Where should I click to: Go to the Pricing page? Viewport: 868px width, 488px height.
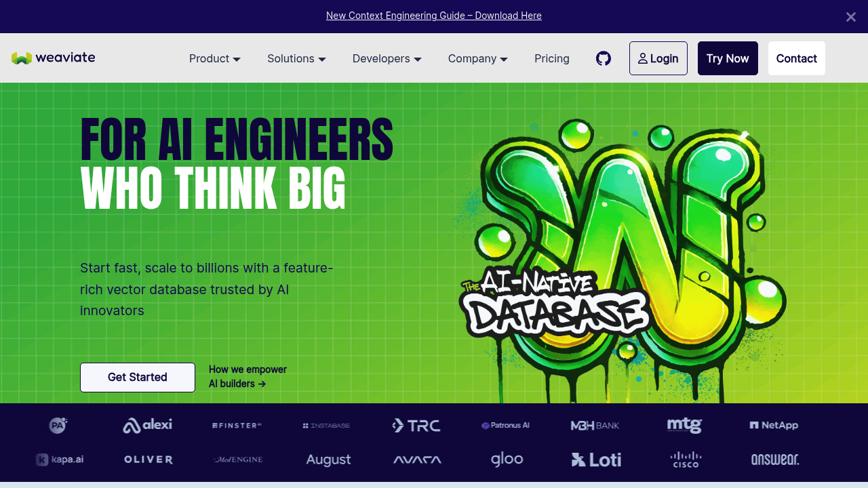pyautogui.click(x=552, y=58)
